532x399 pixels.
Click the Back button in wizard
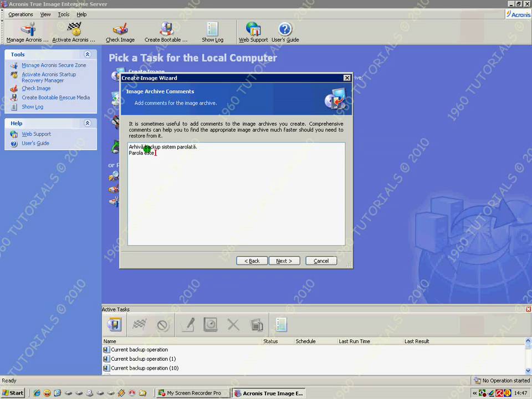(252, 260)
